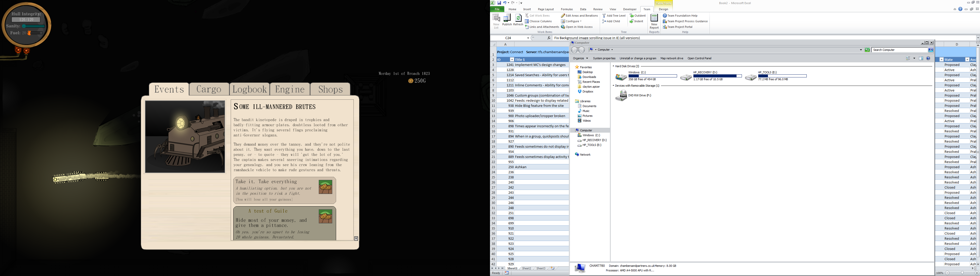Click Edit Areas and Iterations

[579, 16]
